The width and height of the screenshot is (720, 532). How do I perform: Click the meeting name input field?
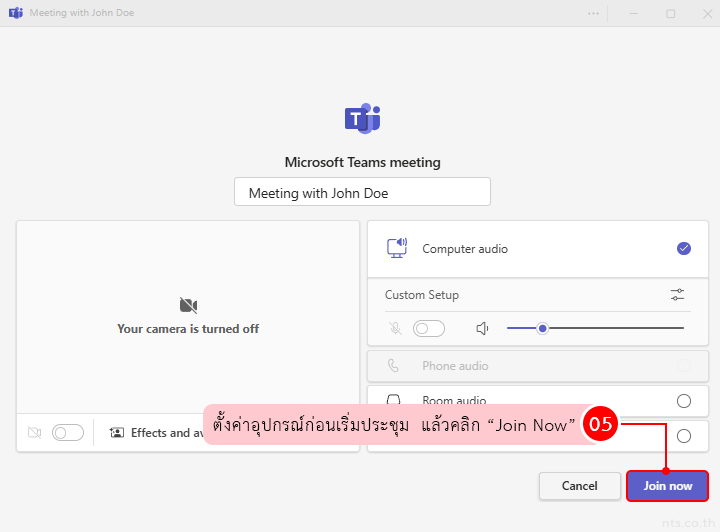coord(362,192)
